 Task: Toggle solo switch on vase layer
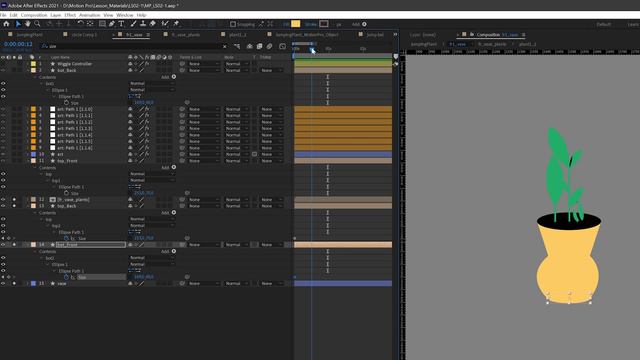[14, 283]
